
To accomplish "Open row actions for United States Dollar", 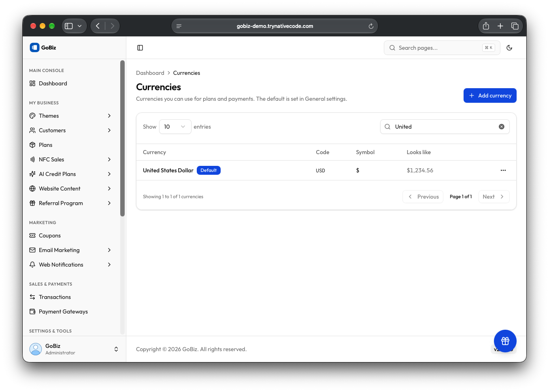I will click(x=503, y=170).
